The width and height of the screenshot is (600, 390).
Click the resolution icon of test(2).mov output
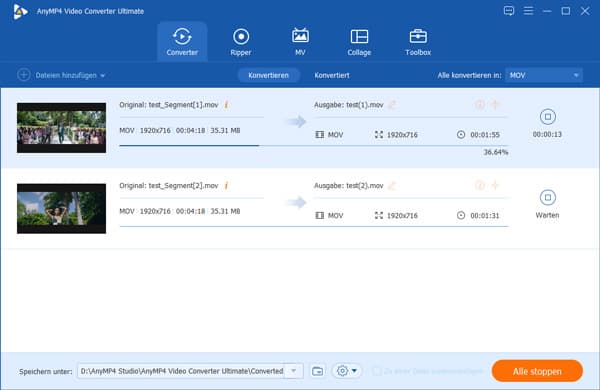pos(378,215)
